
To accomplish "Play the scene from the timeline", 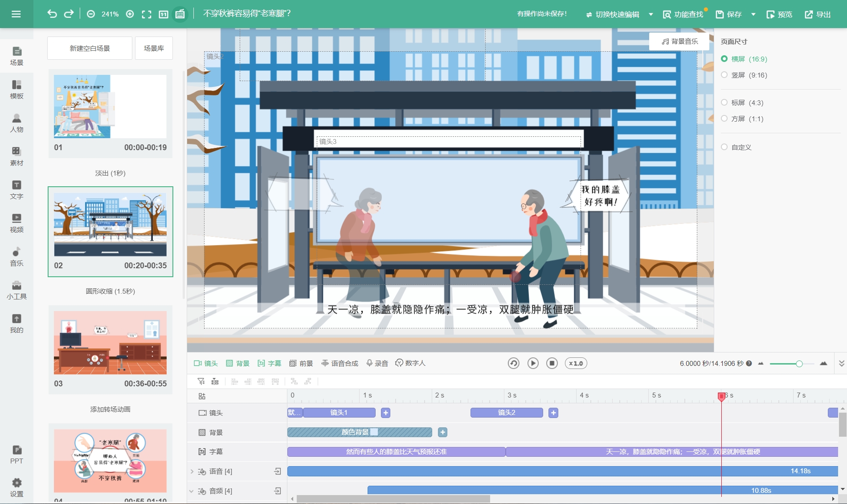I will click(533, 363).
